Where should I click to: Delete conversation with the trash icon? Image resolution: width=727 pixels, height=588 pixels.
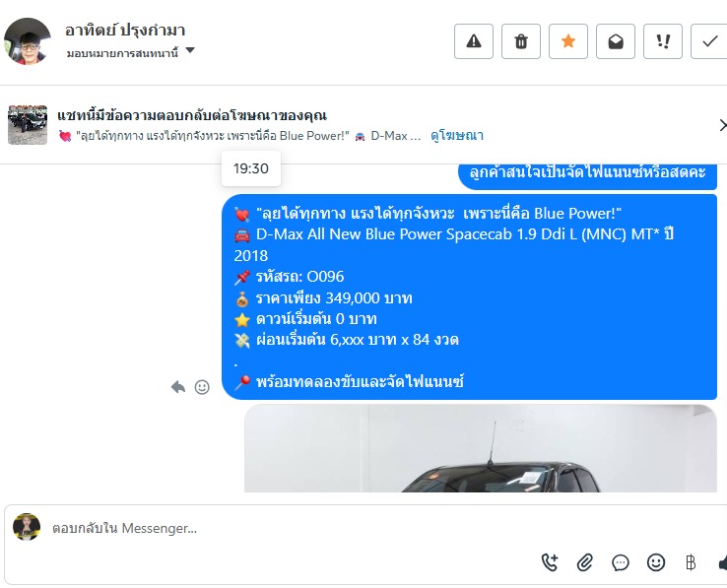[521, 41]
